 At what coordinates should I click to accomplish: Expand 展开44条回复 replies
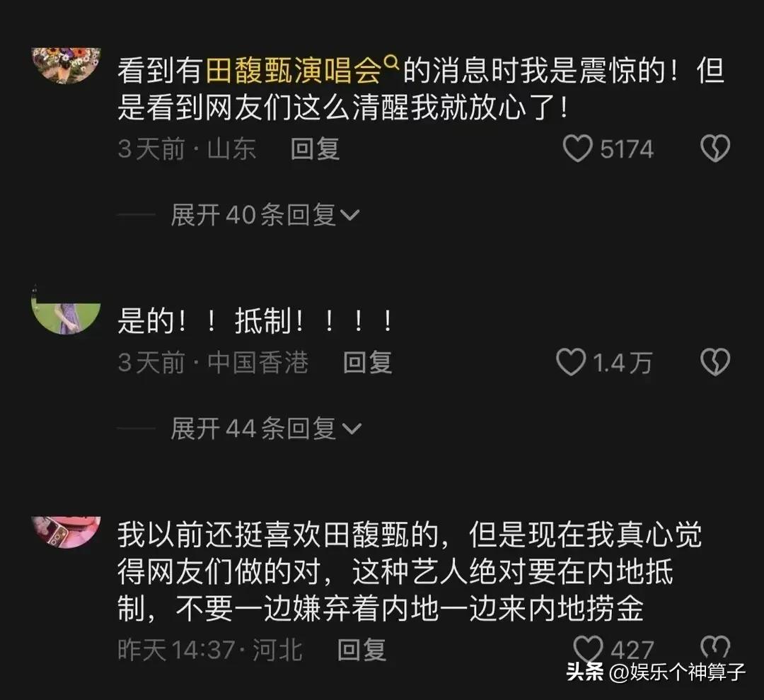click(266, 428)
